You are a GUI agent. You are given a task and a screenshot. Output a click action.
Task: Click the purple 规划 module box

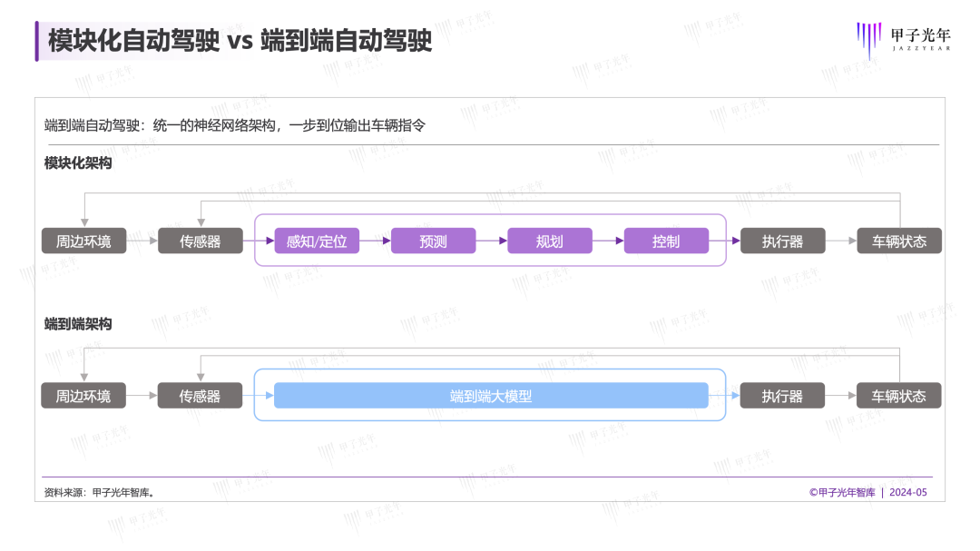549,241
